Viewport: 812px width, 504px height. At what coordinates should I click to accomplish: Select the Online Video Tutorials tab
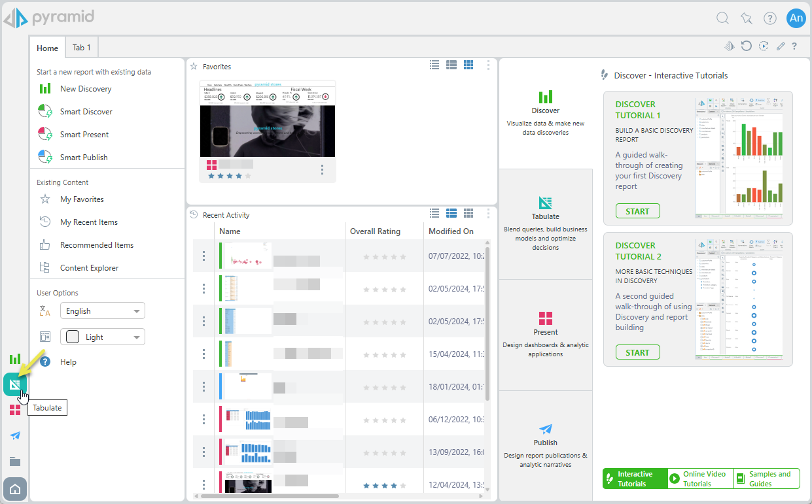[700, 479]
